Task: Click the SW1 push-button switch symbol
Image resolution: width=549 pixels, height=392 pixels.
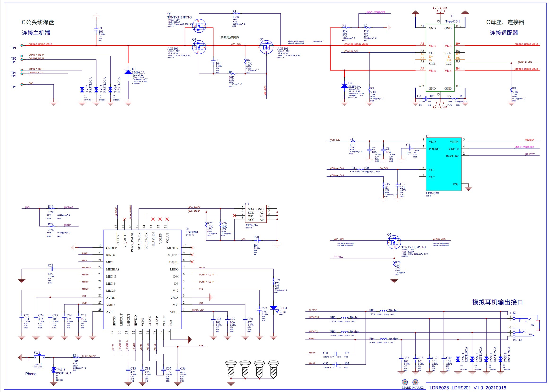Action: pos(39,357)
